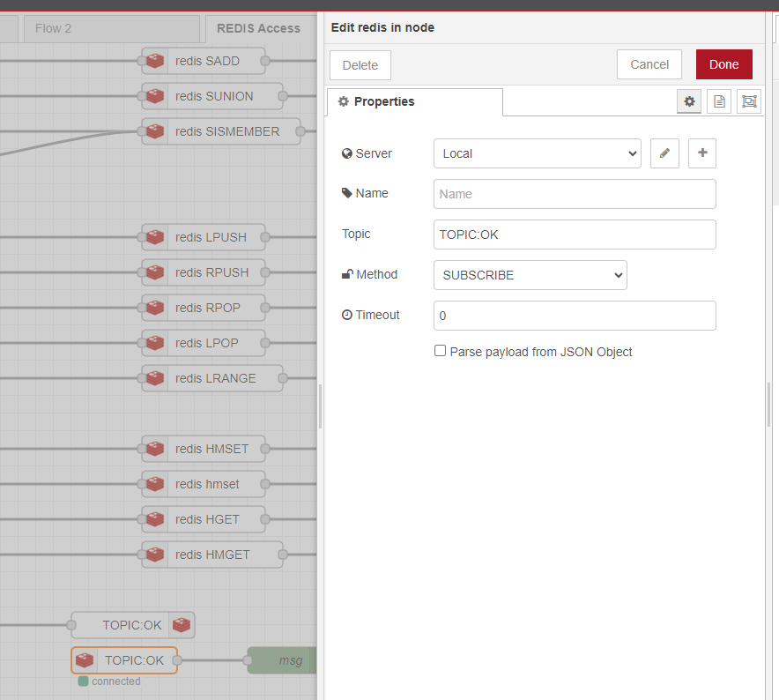Click the green connected status indicator
779x700 pixels.
pyautogui.click(x=84, y=681)
